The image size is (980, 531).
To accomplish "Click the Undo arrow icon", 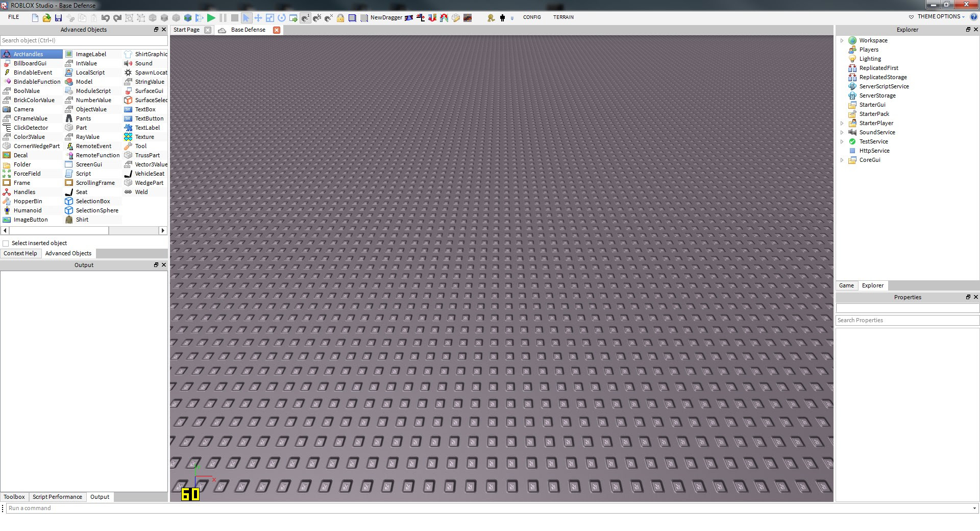I will (105, 18).
